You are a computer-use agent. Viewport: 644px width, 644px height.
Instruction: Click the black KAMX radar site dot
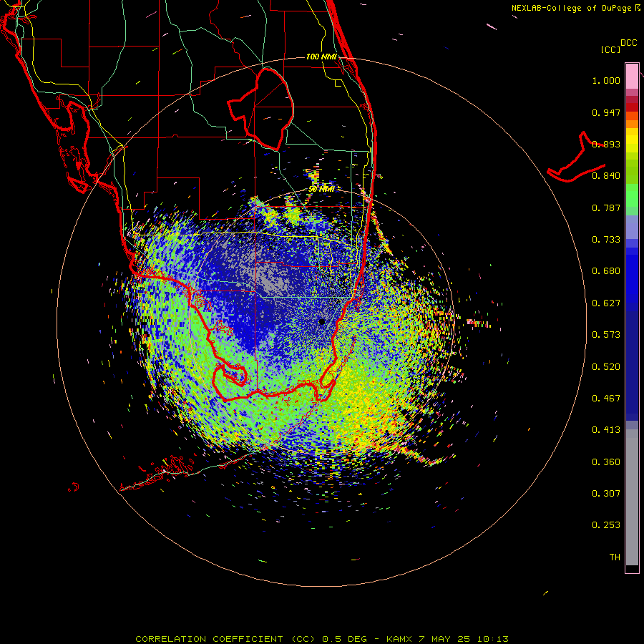(321, 321)
